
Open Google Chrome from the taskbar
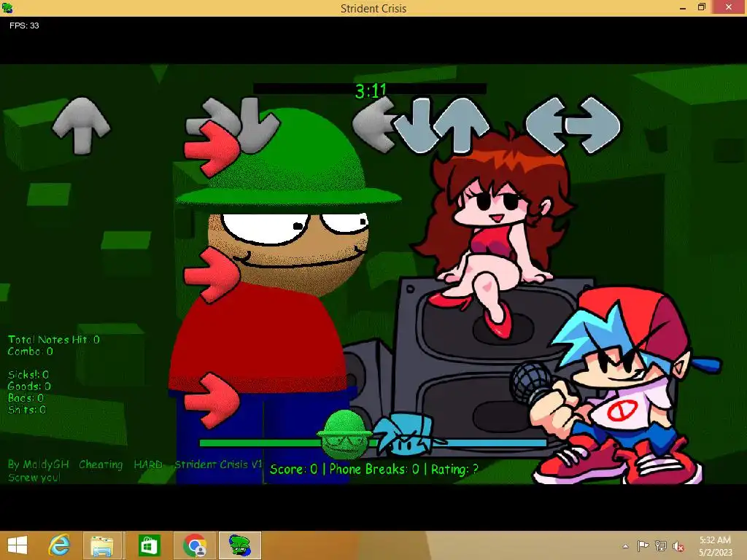click(x=196, y=545)
